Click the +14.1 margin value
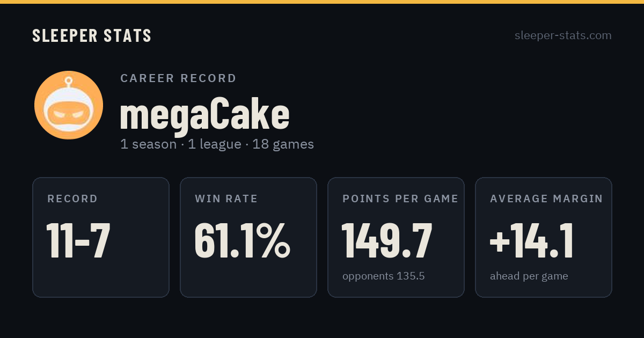Image resolution: width=644 pixels, height=338 pixels. click(532, 240)
